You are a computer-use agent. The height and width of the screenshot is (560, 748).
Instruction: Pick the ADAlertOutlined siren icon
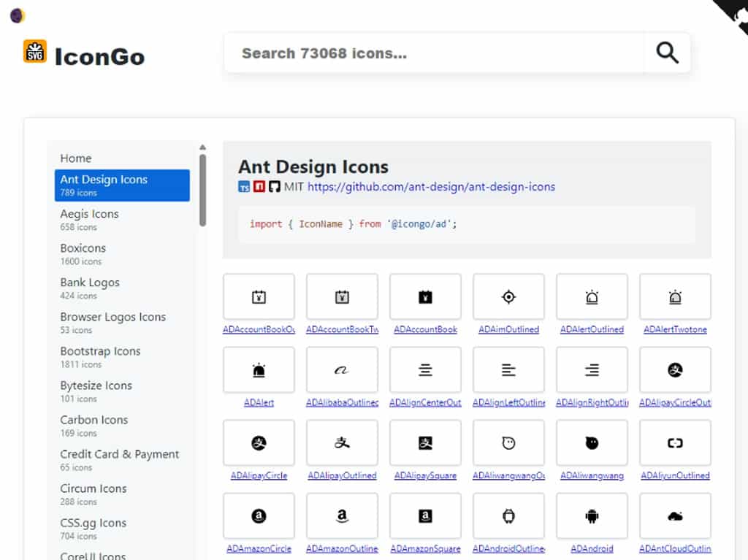point(592,296)
